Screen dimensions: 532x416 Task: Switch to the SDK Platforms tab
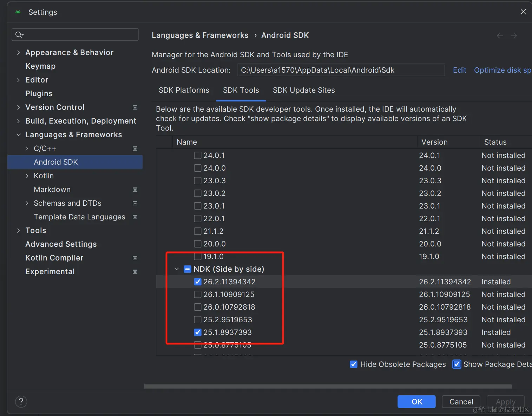184,90
